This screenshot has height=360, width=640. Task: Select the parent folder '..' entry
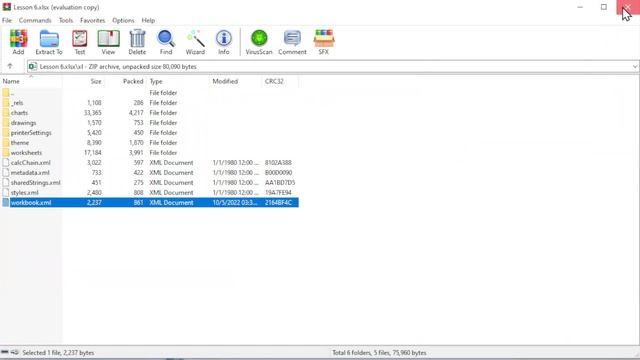(x=13, y=93)
